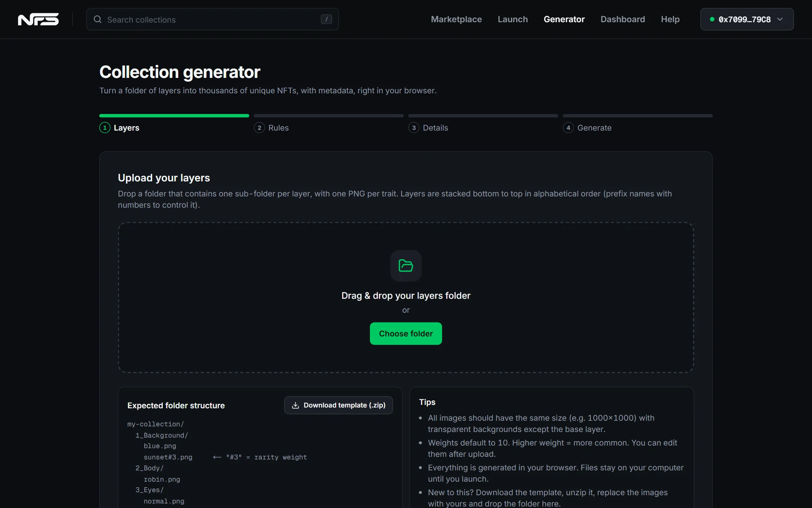812x508 pixels.
Task: Open the Launch nav item
Action: tap(512, 19)
